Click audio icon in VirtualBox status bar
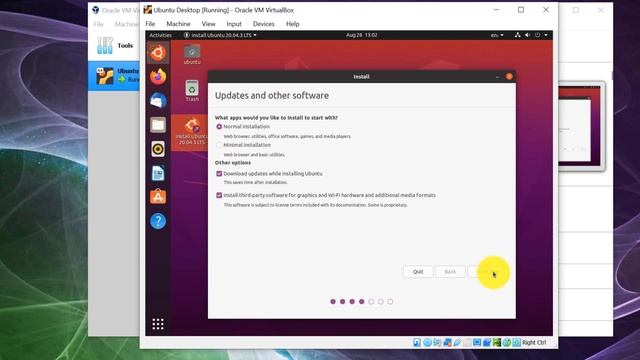 (x=437, y=342)
